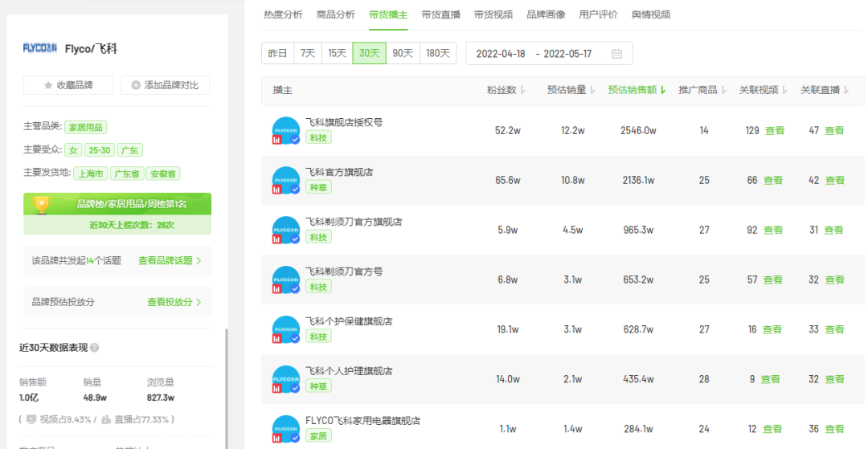Sort table by 预估销量
The height and width of the screenshot is (449, 868).
click(571, 90)
